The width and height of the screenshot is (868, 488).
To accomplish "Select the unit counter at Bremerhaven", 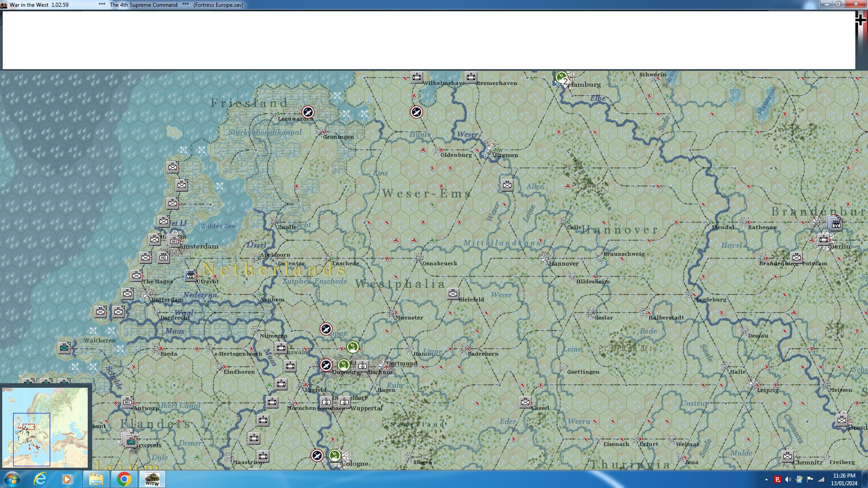I will tap(471, 77).
